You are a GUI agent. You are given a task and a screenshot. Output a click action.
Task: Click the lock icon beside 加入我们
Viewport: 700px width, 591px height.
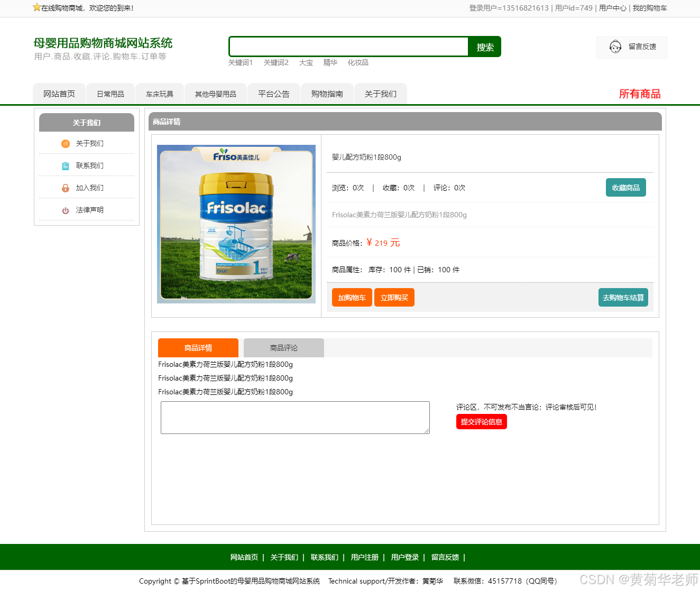click(x=66, y=188)
